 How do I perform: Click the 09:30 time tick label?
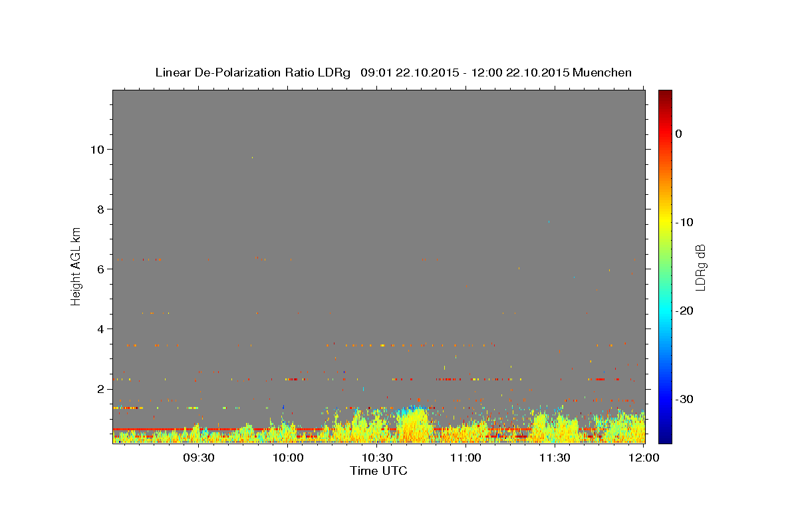tap(198, 458)
